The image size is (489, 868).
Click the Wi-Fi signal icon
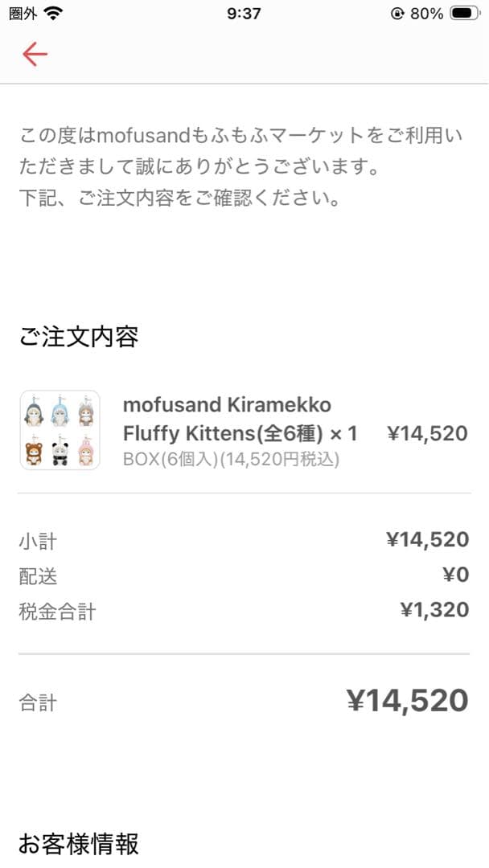point(53,13)
